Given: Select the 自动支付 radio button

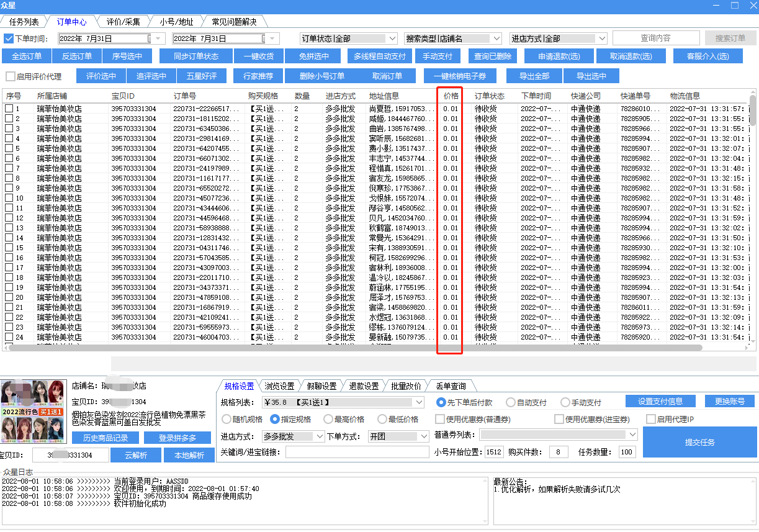Looking at the screenshot, I should (x=511, y=402).
